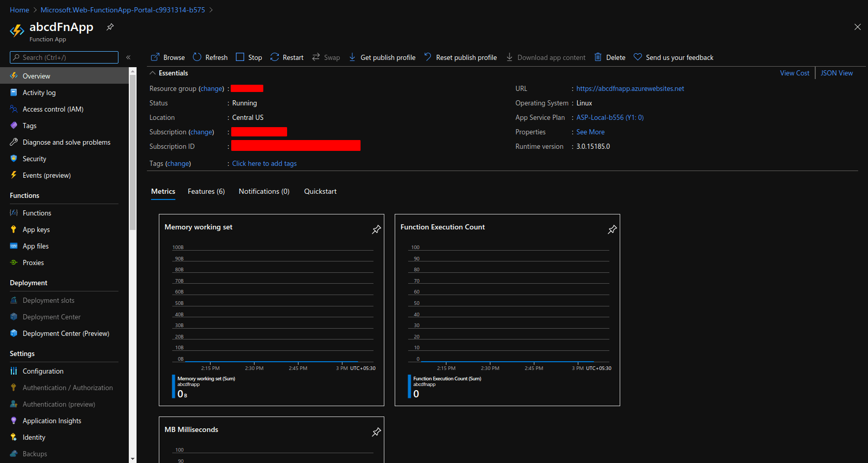Go to Home breadcrumb
The height and width of the screenshot is (463, 868).
20,10
